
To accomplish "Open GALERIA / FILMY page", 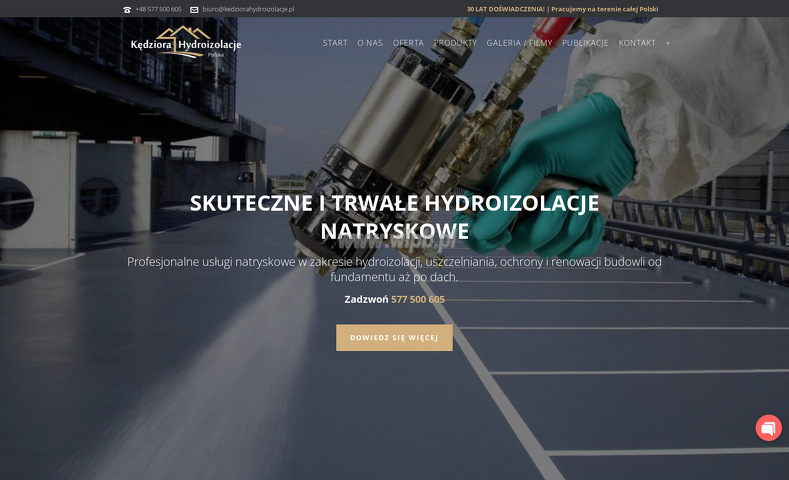I will point(519,43).
